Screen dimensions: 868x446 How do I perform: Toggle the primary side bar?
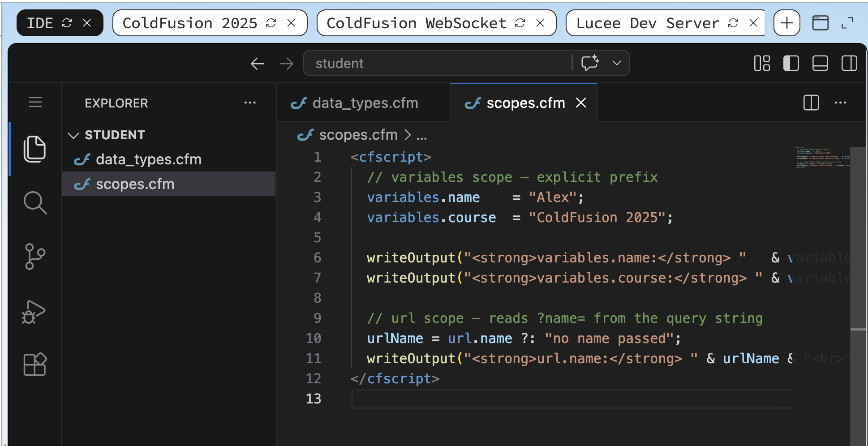pos(791,63)
